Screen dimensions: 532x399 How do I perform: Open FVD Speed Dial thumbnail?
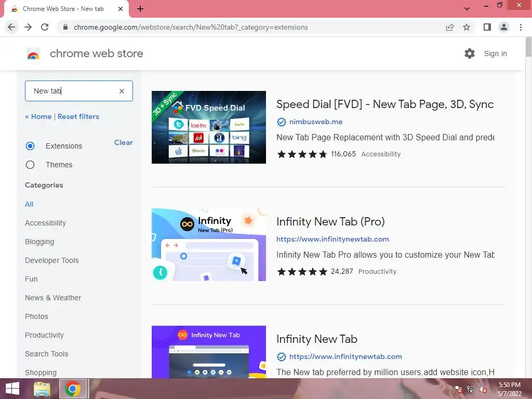[x=209, y=127]
